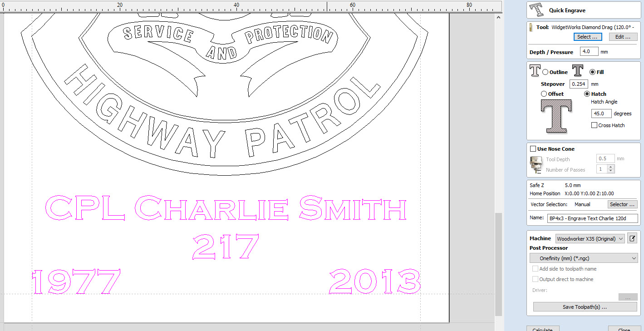Click Save Toolpath(s)... button
The height and width of the screenshot is (331, 644).
585,307
